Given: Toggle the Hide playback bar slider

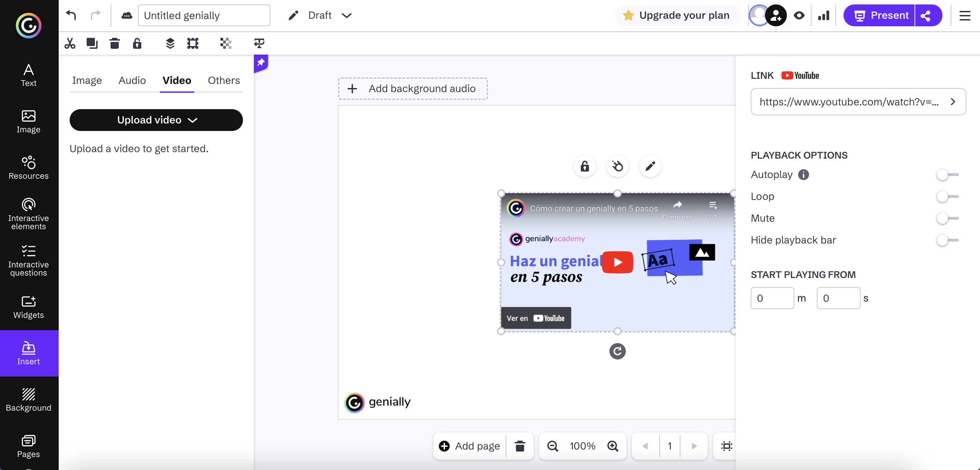Looking at the screenshot, I should tap(947, 240).
